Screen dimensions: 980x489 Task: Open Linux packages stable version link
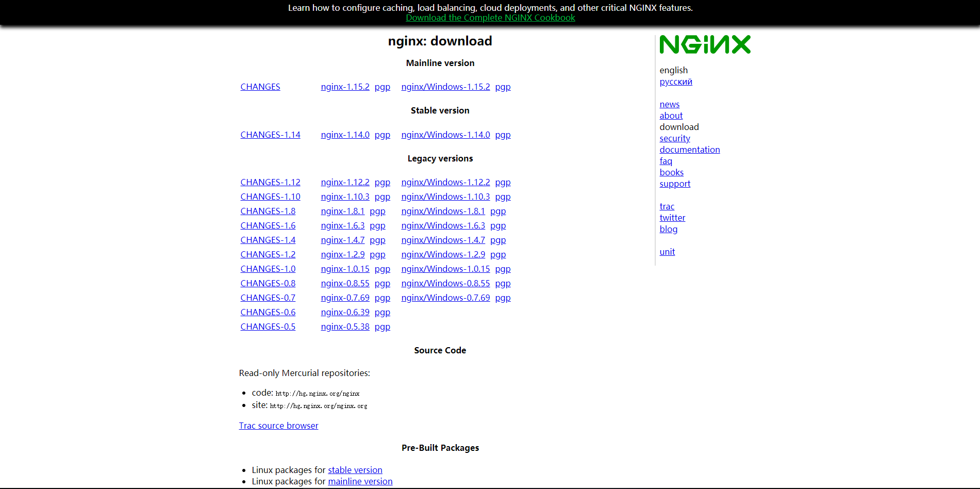tap(355, 470)
